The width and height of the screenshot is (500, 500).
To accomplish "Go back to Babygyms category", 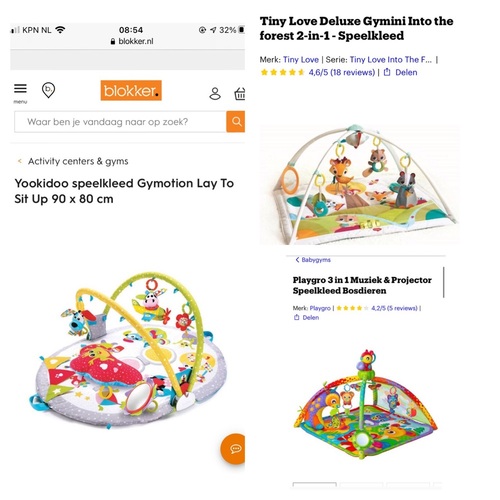I will pyautogui.click(x=313, y=260).
